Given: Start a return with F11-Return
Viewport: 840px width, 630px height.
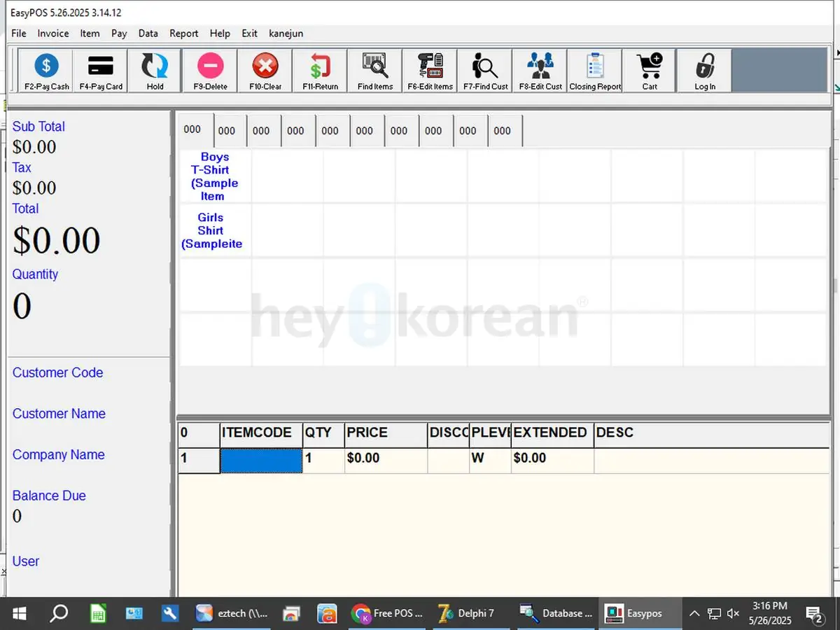Looking at the screenshot, I should point(320,71).
